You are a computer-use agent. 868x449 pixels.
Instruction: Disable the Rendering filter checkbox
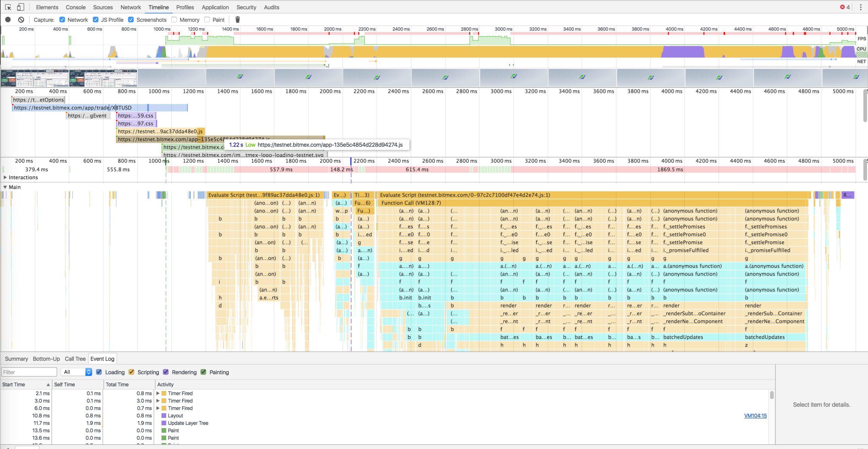(x=166, y=372)
